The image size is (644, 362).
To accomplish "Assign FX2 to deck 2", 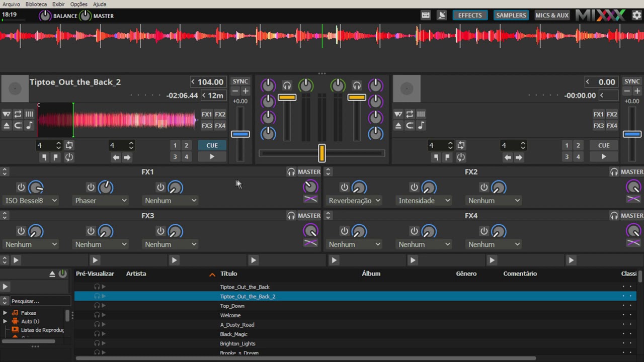I will 612,114.
